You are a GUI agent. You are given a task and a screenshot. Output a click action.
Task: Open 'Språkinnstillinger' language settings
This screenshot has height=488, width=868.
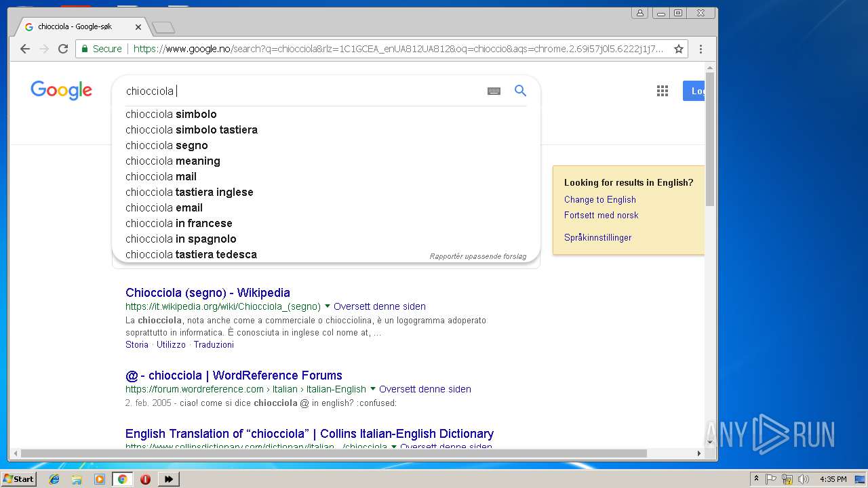click(x=598, y=237)
